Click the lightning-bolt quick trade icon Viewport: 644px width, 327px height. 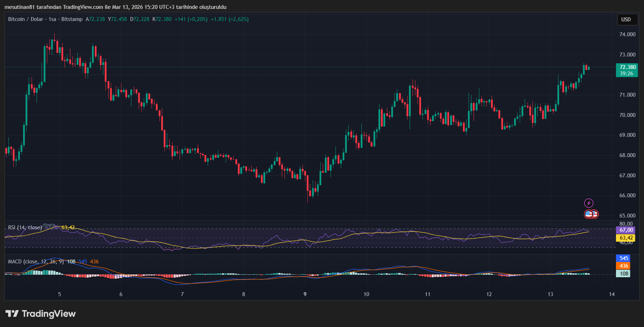coord(589,203)
